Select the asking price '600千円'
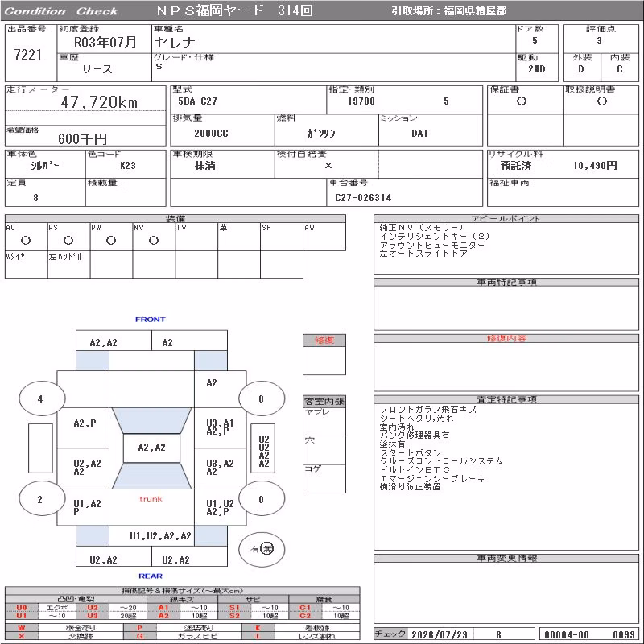 [x=82, y=138]
